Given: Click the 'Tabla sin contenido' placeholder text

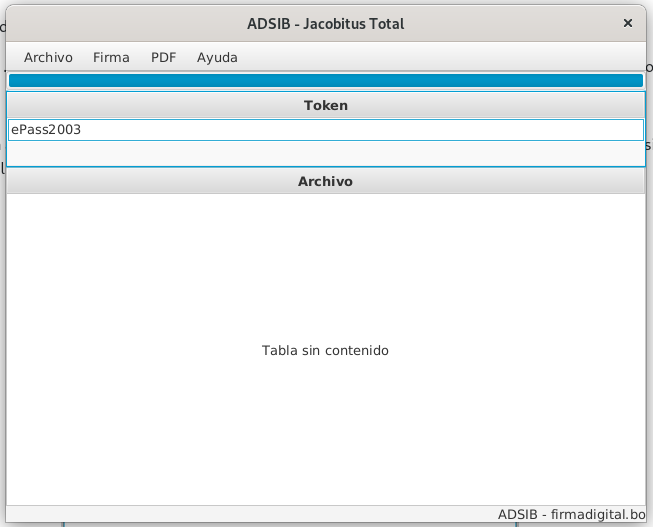Looking at the screenshot, I should coord(325,351).
